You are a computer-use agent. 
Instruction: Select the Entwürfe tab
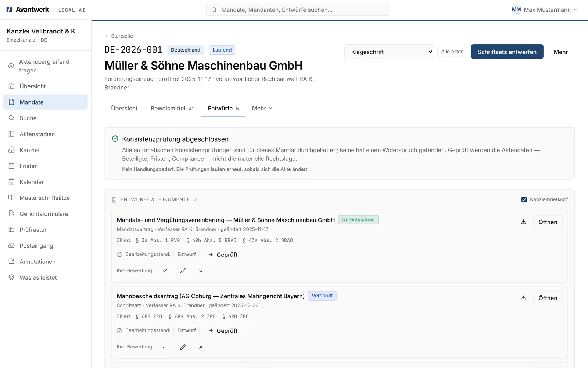(x=223, y=108)
